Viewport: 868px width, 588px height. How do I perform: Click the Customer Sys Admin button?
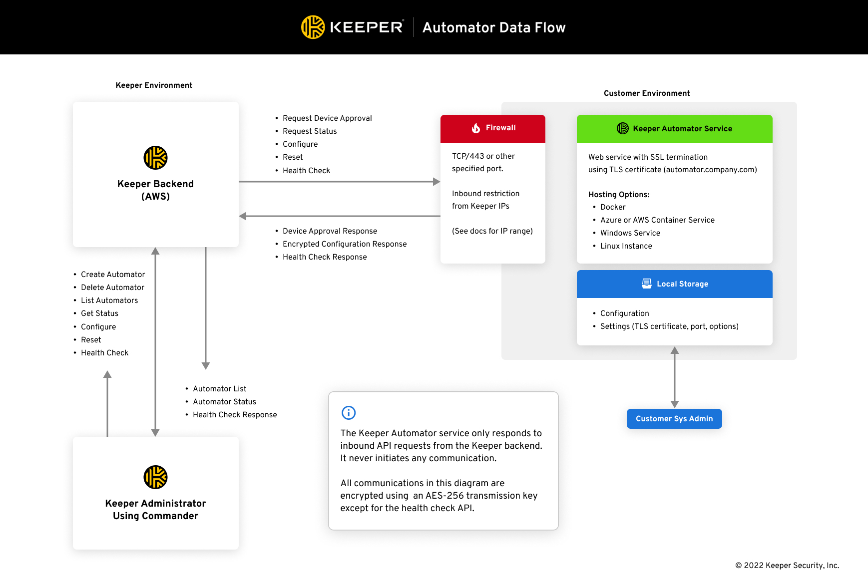pos(674,419)
